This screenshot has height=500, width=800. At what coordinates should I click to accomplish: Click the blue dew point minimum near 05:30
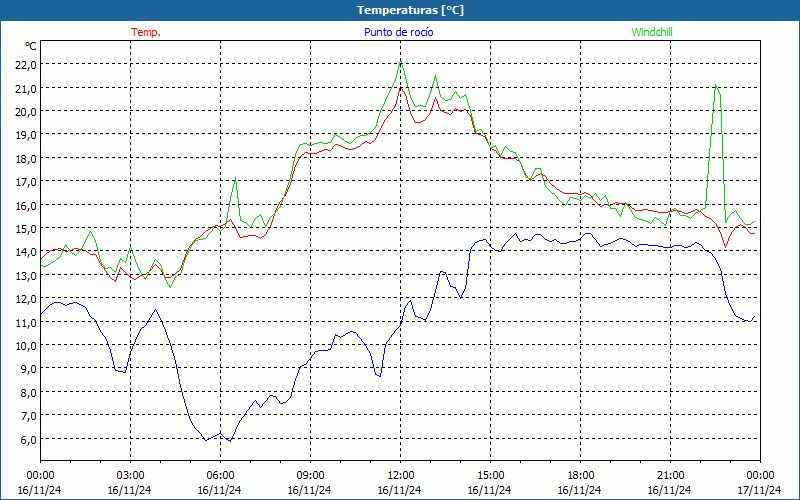click(206, 439)
